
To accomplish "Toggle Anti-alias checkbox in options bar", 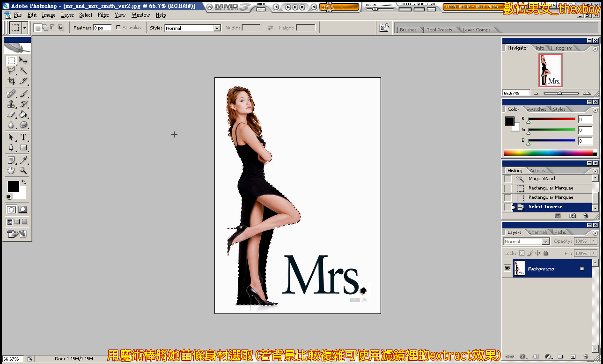I will coord(118,28).
